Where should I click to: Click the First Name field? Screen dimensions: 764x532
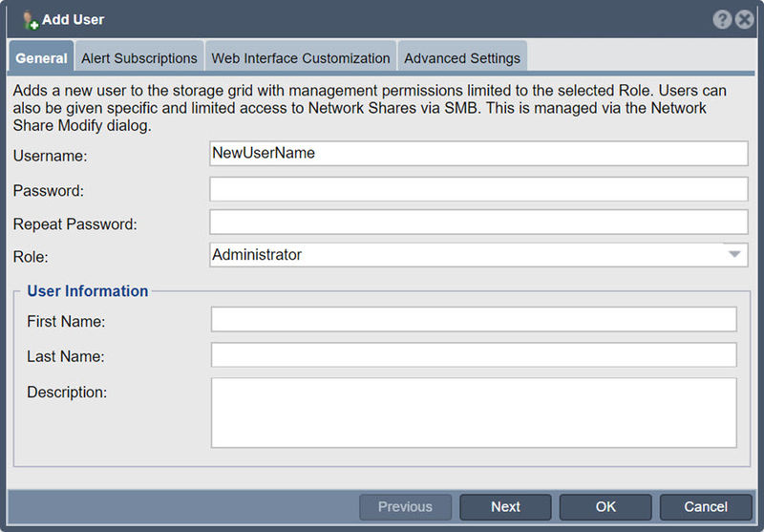474,319
